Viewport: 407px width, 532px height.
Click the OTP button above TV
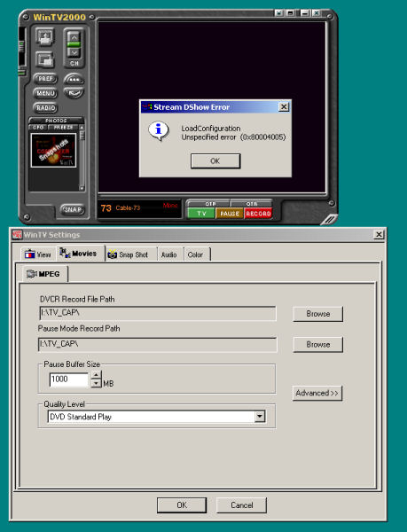[209, 204]
